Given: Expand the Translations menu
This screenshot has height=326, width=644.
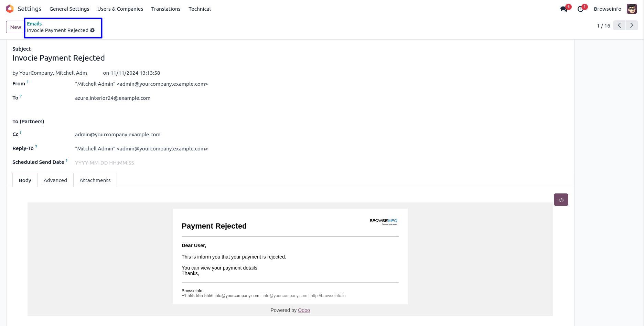Looking at the screenshot, I should click(166, 9).
